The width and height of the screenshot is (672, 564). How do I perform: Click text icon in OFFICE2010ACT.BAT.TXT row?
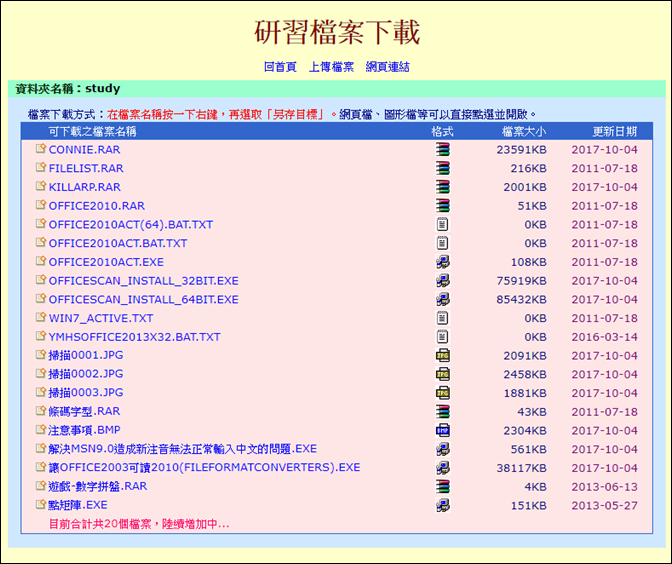coord(443,243)
